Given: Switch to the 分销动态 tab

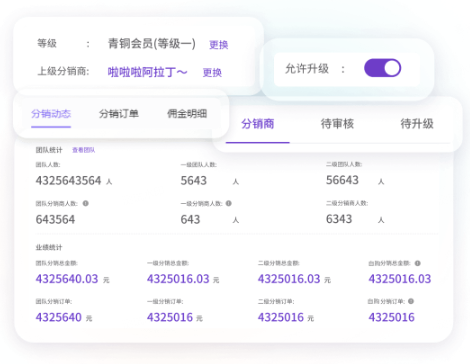Looking at the screenshot, I should [x=51, y=114].
